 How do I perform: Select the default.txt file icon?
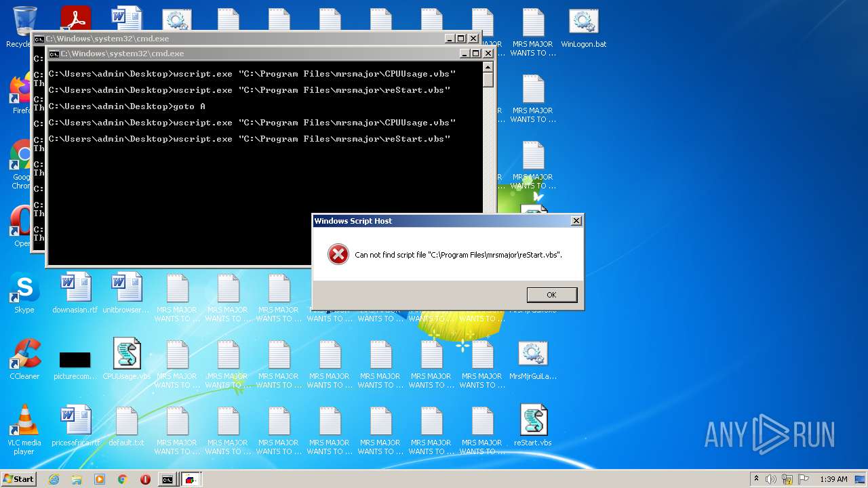pos(126,426)
